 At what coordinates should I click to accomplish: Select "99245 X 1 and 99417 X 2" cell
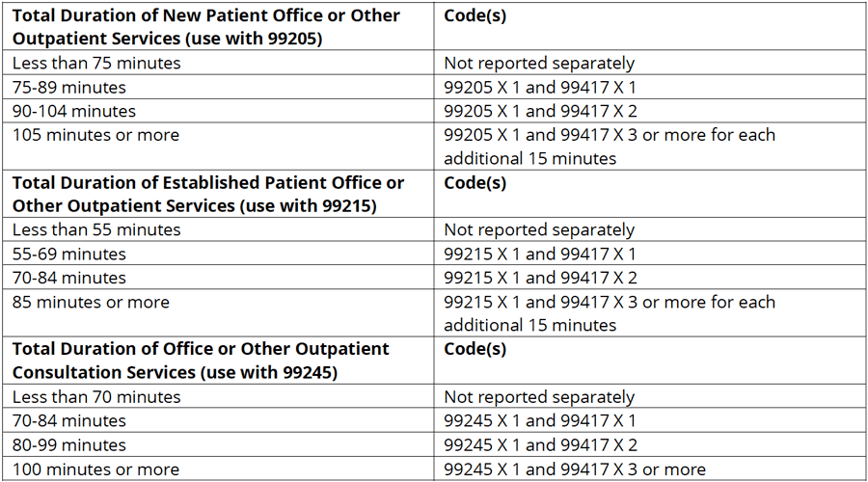tap(541, 445)
